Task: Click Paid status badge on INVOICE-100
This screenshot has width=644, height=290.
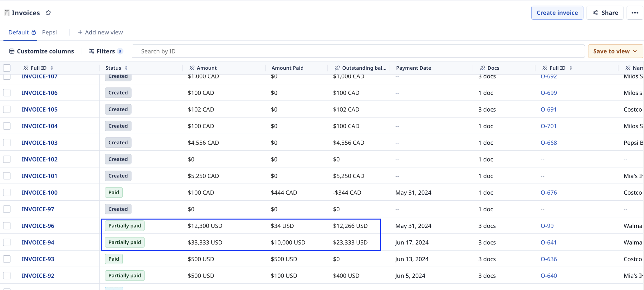Action: (x=114, y=192)
